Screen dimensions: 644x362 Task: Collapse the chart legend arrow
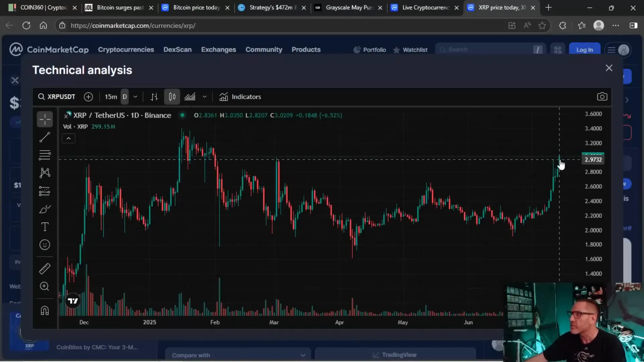pos(68,138)
